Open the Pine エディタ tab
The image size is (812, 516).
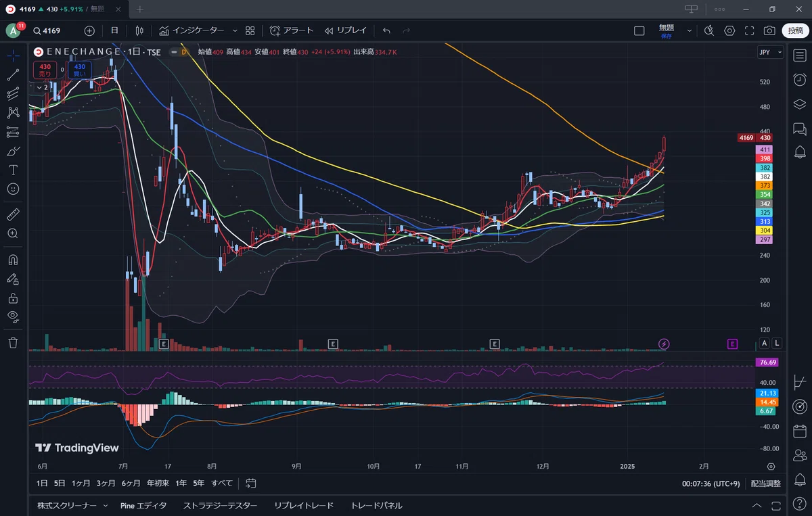tap(143, 505)
